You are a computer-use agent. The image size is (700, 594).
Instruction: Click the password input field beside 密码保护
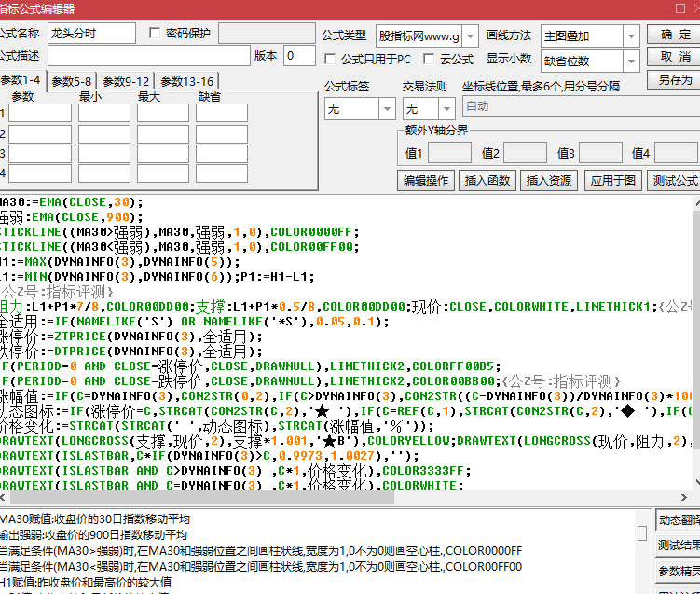click(x=267, y=33)
